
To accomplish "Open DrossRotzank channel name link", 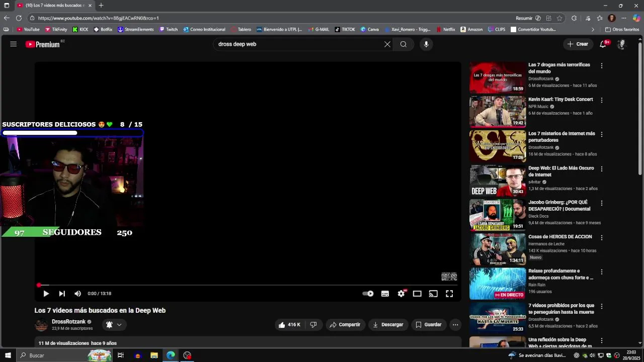I will click(x=68, y=322).
